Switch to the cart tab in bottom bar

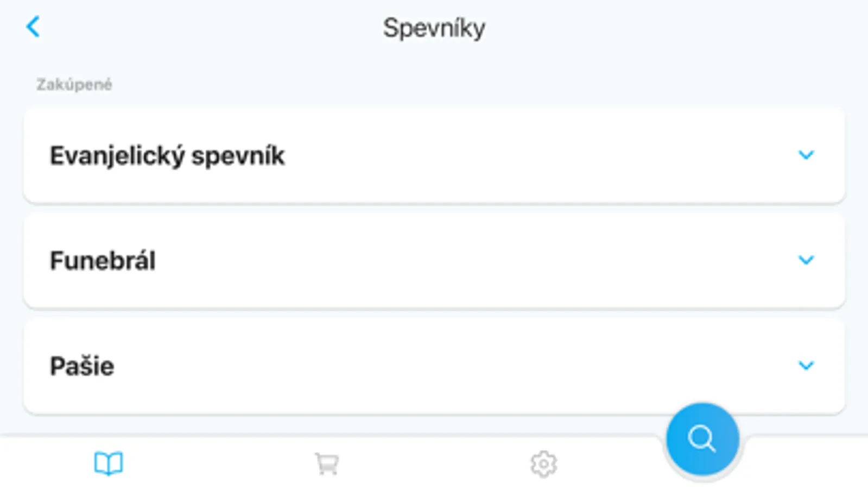tap(326, 464)
